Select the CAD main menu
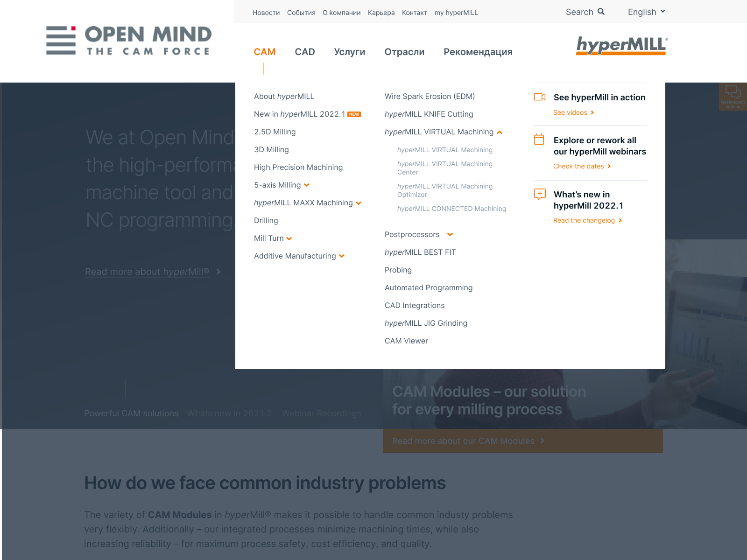The height and width of the screenshot is (560, 747). pos(305,52)
